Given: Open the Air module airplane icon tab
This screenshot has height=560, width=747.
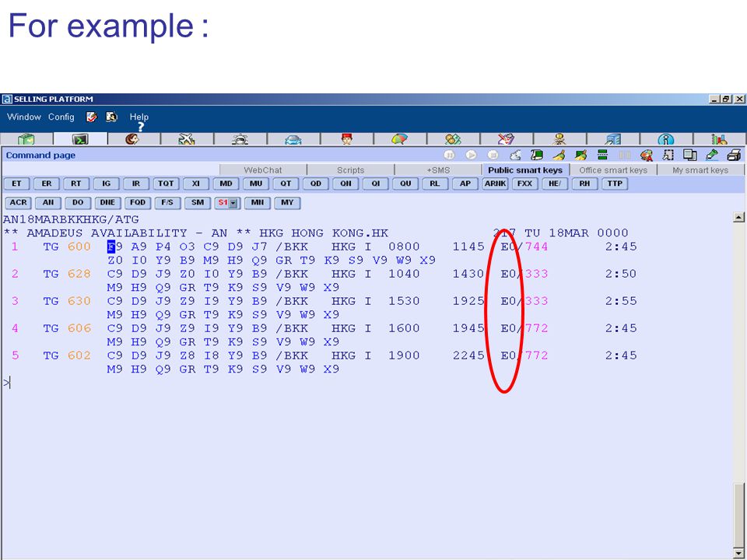Looking at the screenshot, I should click(x=187, y=139).
